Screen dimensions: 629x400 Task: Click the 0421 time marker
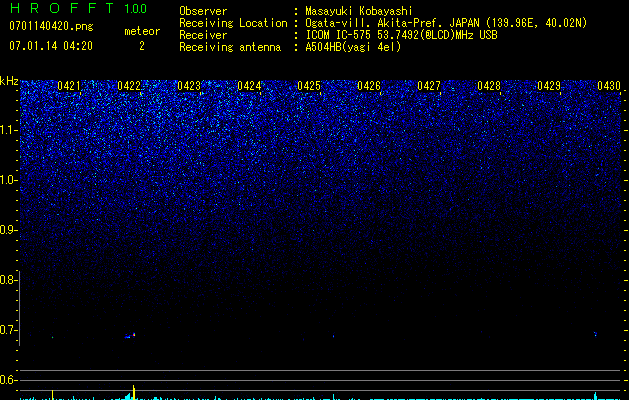[x=69, y=86]
